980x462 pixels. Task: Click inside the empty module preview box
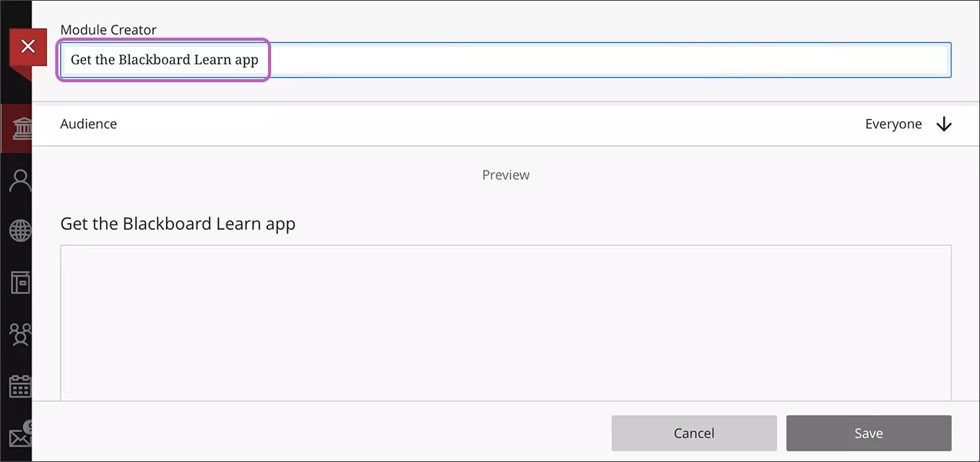[x=505, y=323]
